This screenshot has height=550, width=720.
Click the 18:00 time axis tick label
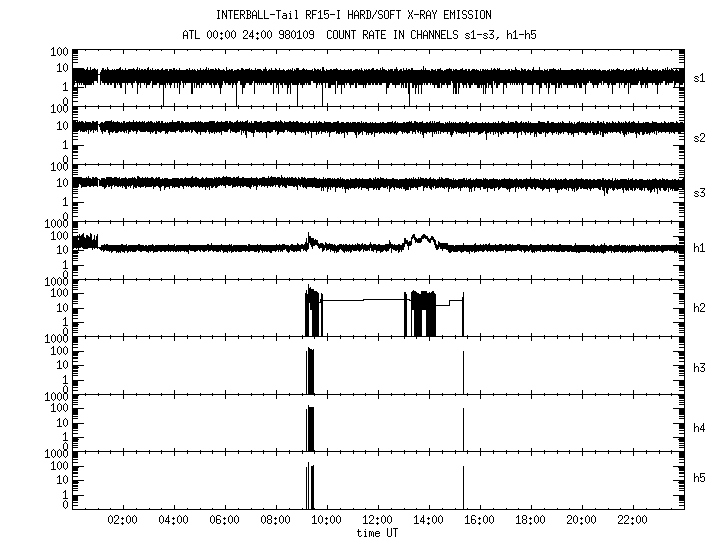pos(530,520)
